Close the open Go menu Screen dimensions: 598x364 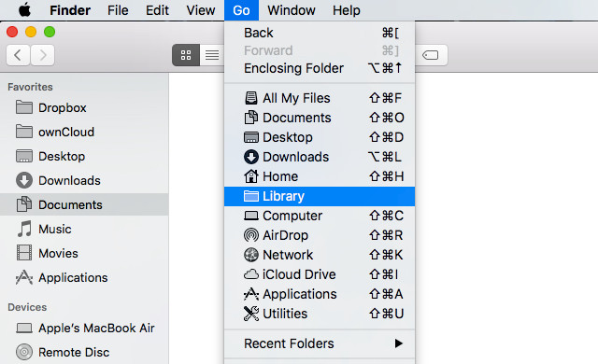coord(241,10)
